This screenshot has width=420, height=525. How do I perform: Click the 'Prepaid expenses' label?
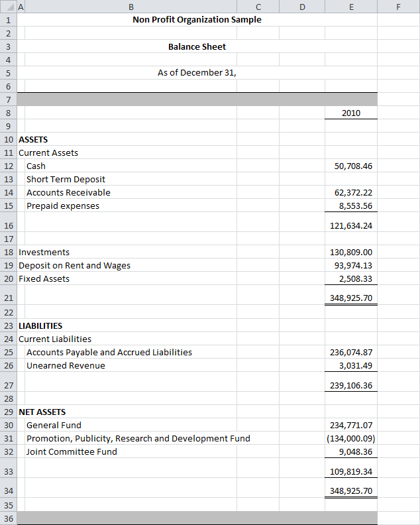point(63,205)
